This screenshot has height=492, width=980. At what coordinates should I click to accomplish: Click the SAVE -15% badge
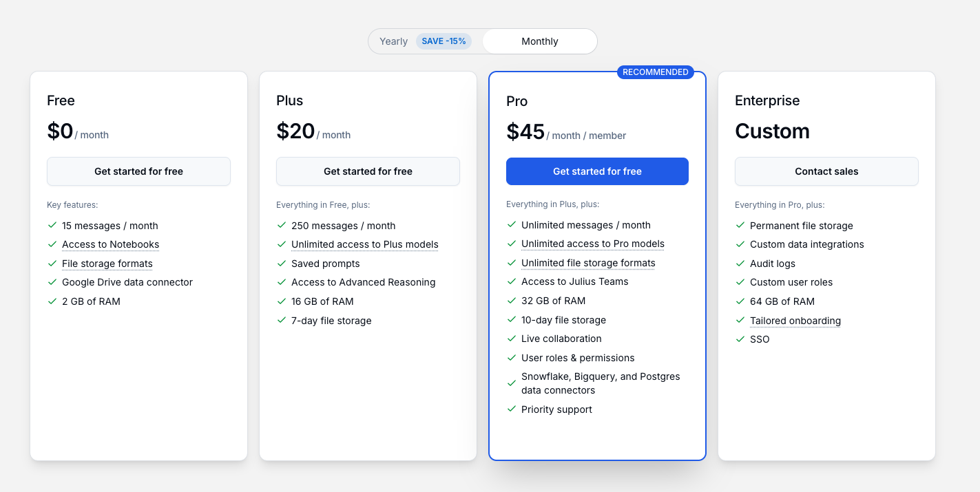[x=444, y=41]
